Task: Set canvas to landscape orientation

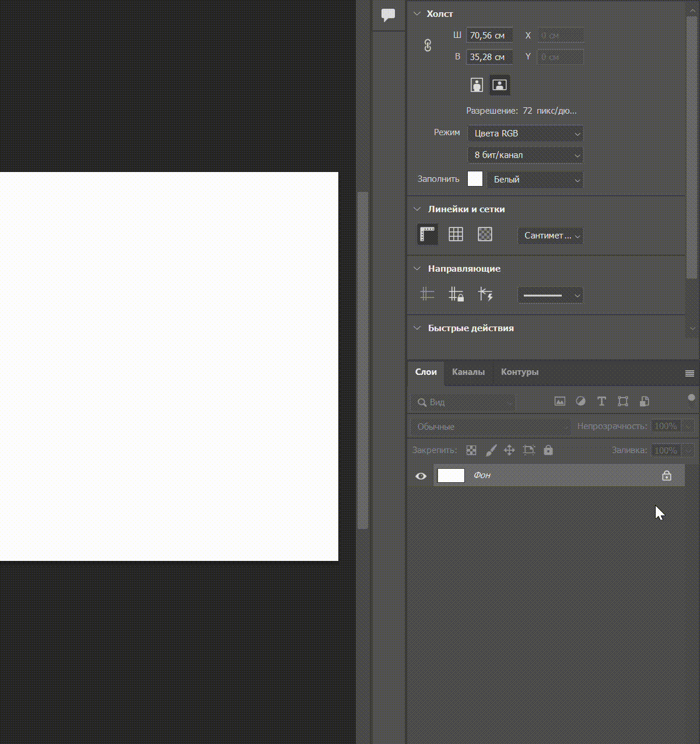Action: pos(499,85)
